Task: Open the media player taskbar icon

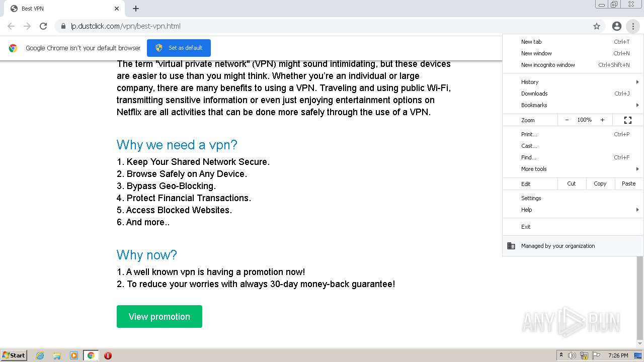Action: 74,355
